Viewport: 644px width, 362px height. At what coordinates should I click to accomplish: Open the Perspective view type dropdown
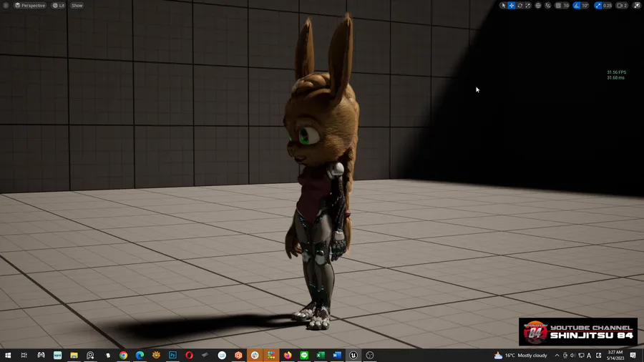[x=29, y=5]
